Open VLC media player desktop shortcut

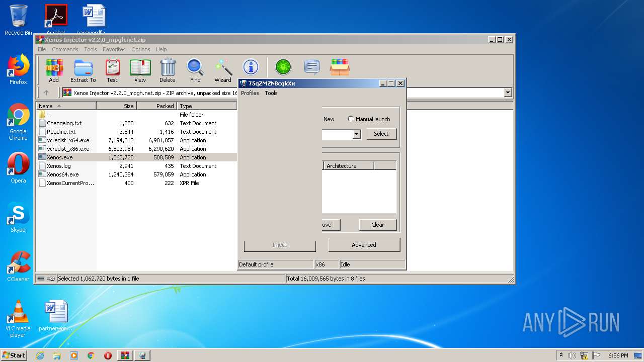pos(18,319)
